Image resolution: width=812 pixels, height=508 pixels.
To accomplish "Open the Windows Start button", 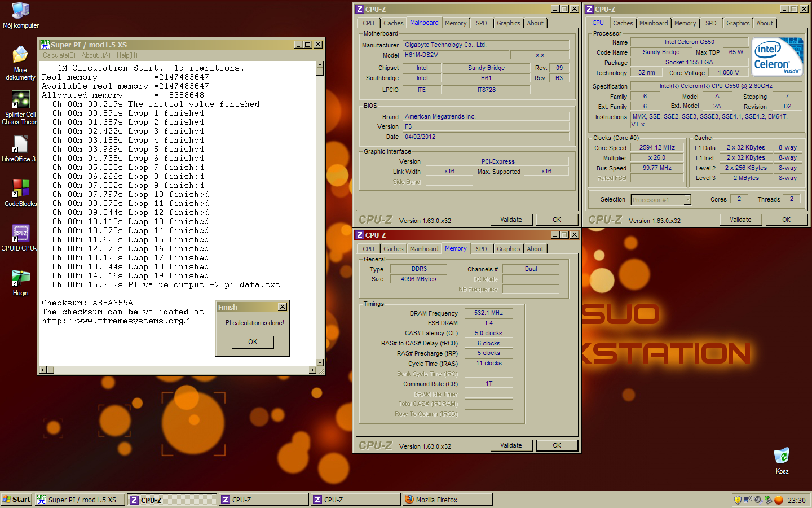I will pyautogui.click(x=16, y=500).
